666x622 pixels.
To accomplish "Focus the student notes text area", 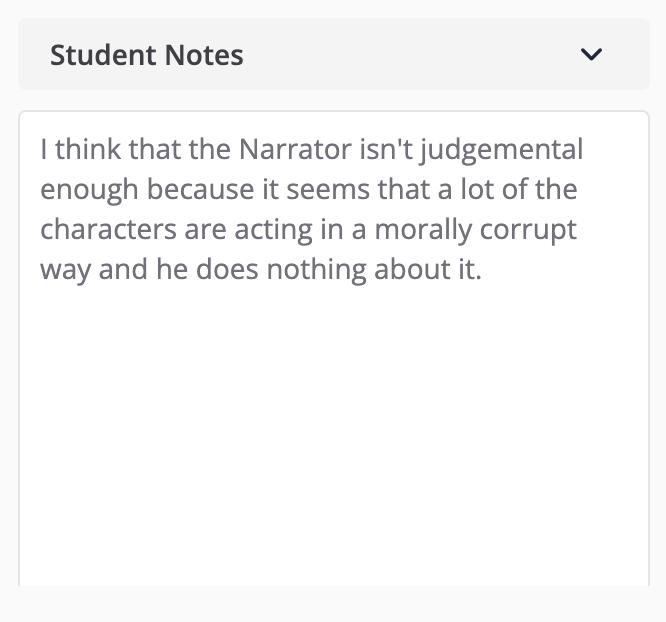I will click(x=333, y=420).
